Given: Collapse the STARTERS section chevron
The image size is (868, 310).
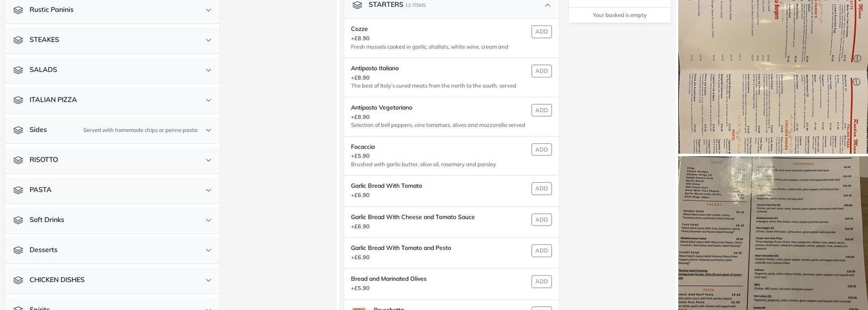Looking at the screenshot, I should point(547,6).
